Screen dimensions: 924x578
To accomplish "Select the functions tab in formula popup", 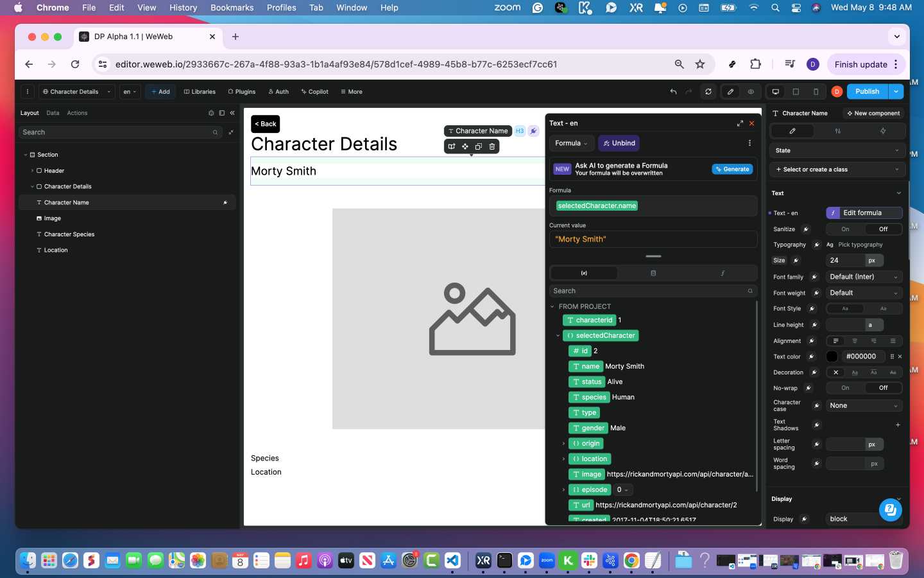I will tap(723, 273).
